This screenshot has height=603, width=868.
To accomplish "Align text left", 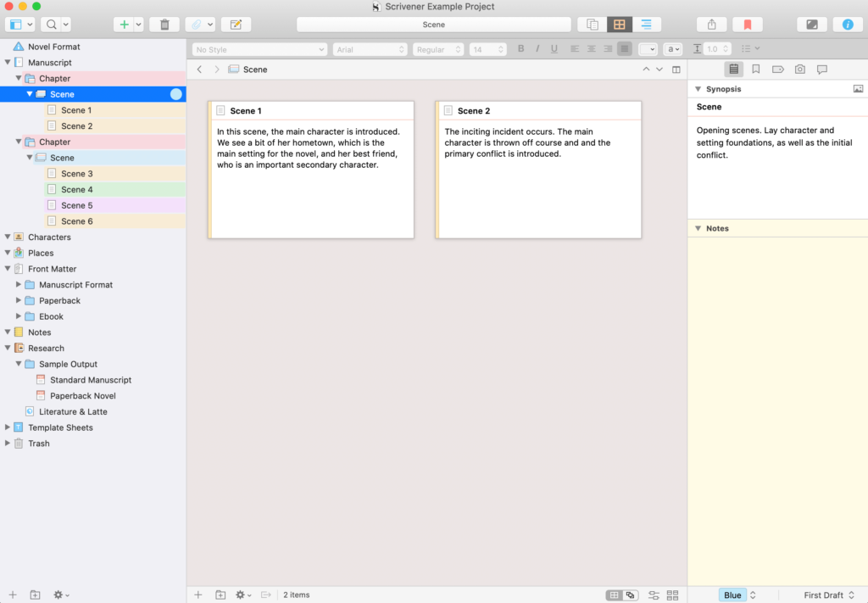I will click(x=575, y=48).
